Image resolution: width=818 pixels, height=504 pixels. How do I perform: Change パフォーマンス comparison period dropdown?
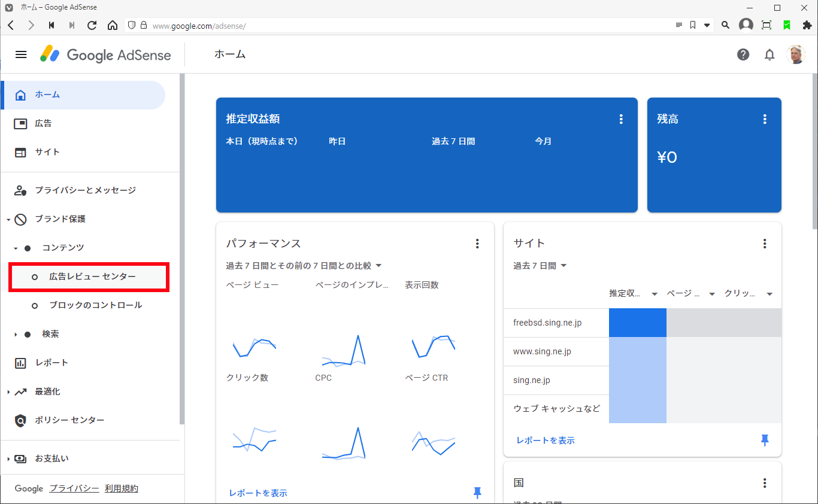pyautogui.click(x=304, y=266)
